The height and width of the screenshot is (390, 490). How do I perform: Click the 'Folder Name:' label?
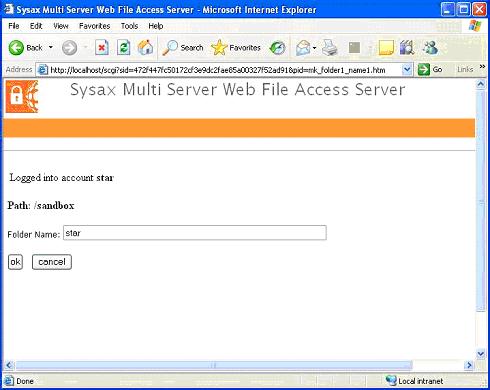34,235
